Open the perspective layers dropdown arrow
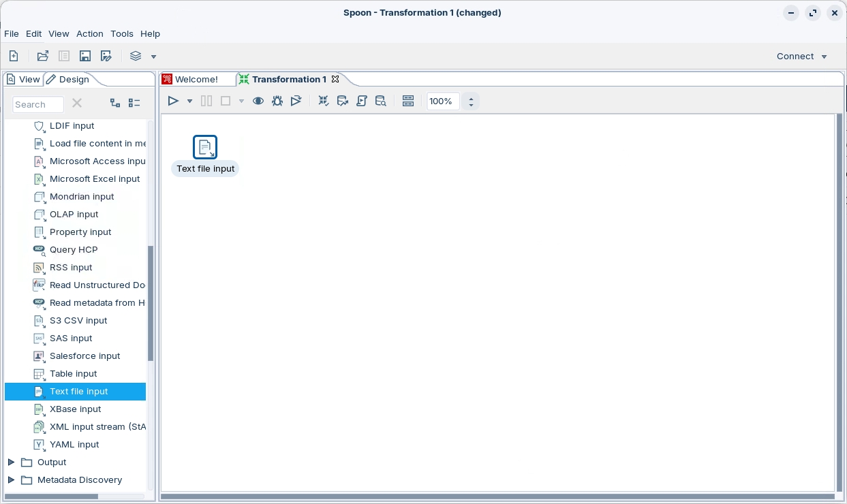 153,57
